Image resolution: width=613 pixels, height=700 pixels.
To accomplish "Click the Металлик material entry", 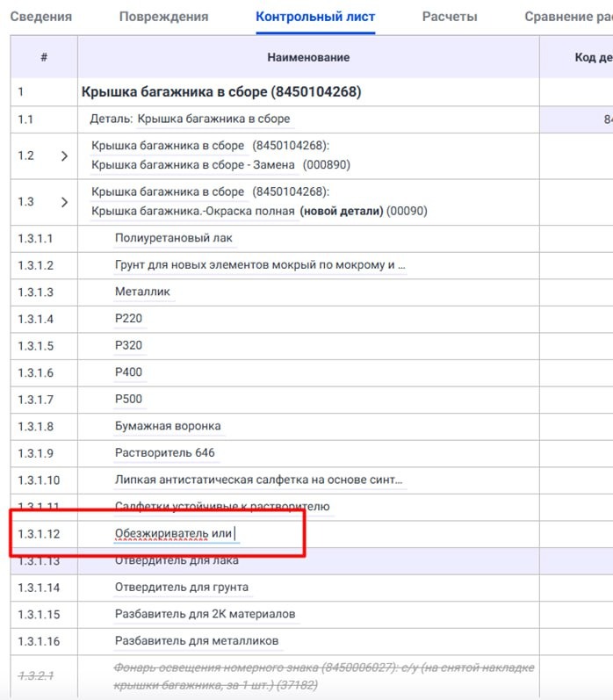I will pyautogui.click(x=142, y=292).
